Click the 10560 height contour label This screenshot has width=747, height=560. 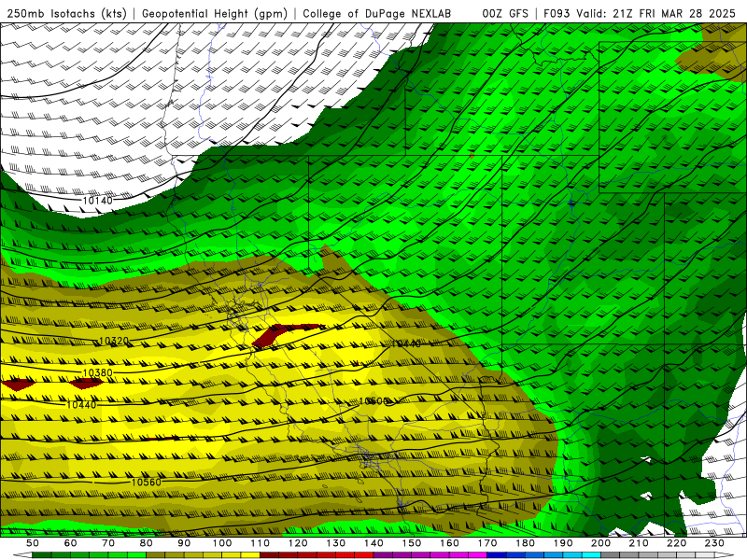(147, 482)
